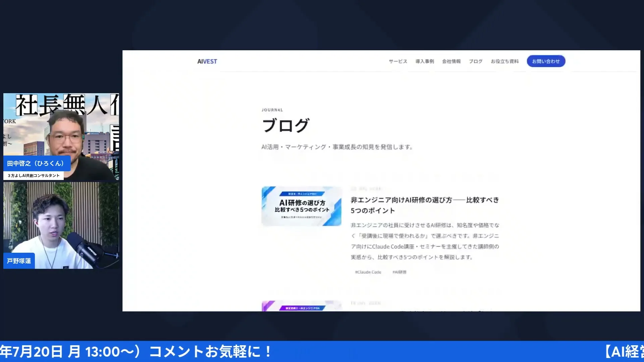Image resolution: width=644 pixels, height=362 pixels.
Task: Open the AI研修の選び方 article thumbnail
Action: (301, 206)
